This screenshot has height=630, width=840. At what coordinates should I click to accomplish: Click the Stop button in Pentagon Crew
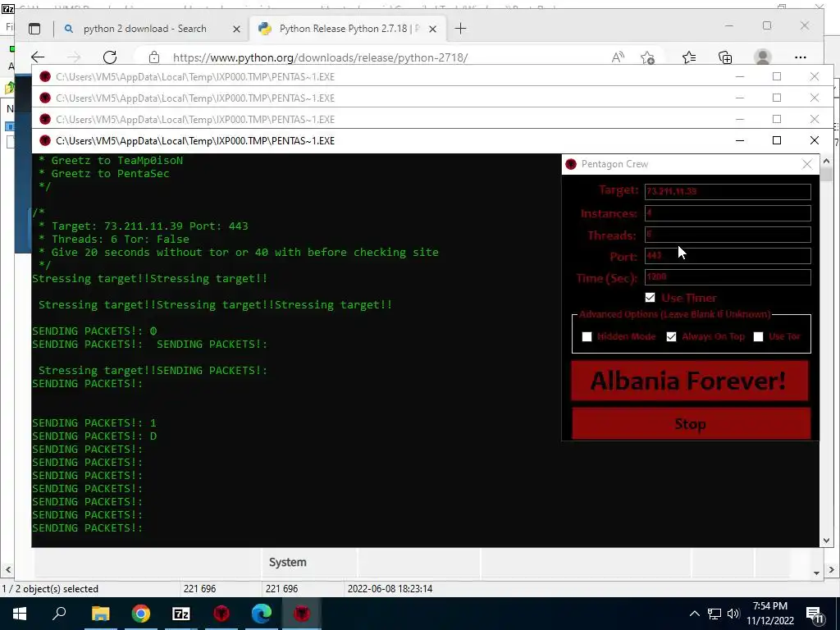point(691,424)
